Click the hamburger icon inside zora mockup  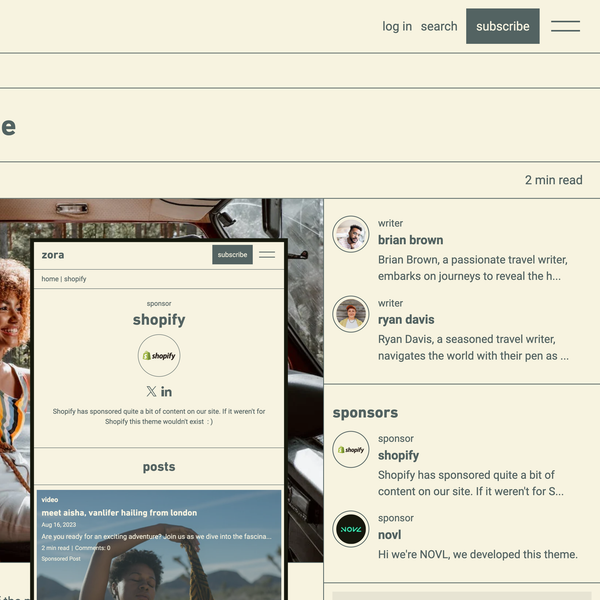267,254
